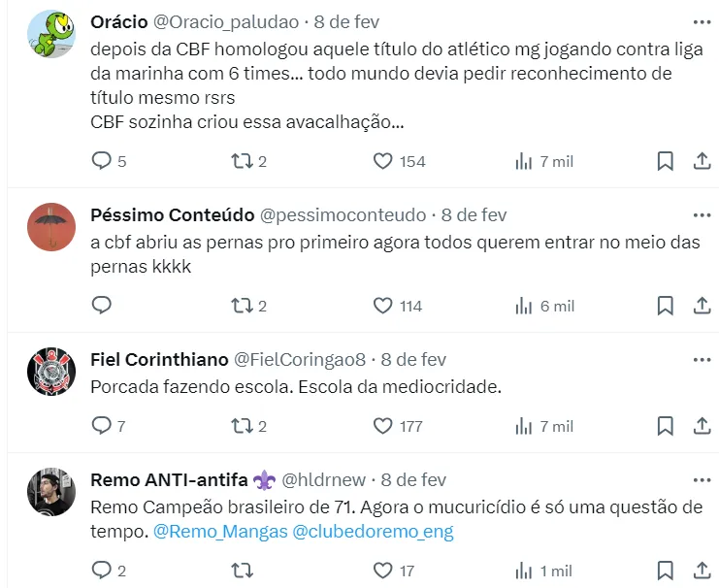
Task: Reply to Remo ANTI-antifa's tweet
Action: coord(102,571)
